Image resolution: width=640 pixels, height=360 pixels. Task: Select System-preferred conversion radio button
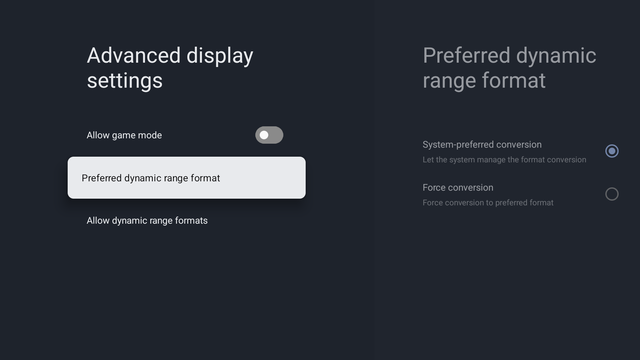(611, 151)
